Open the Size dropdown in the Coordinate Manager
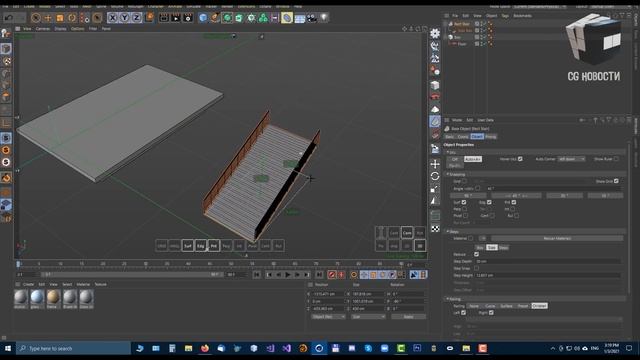This screenshot has height=360, width=640. click(368, 317)
